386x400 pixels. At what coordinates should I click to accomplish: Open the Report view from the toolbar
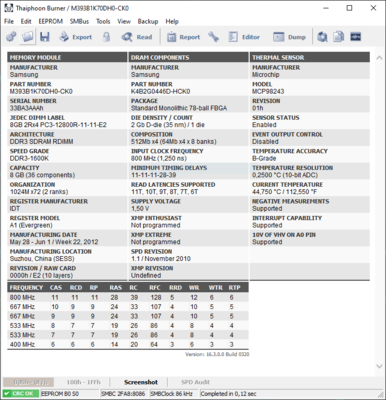183,37
